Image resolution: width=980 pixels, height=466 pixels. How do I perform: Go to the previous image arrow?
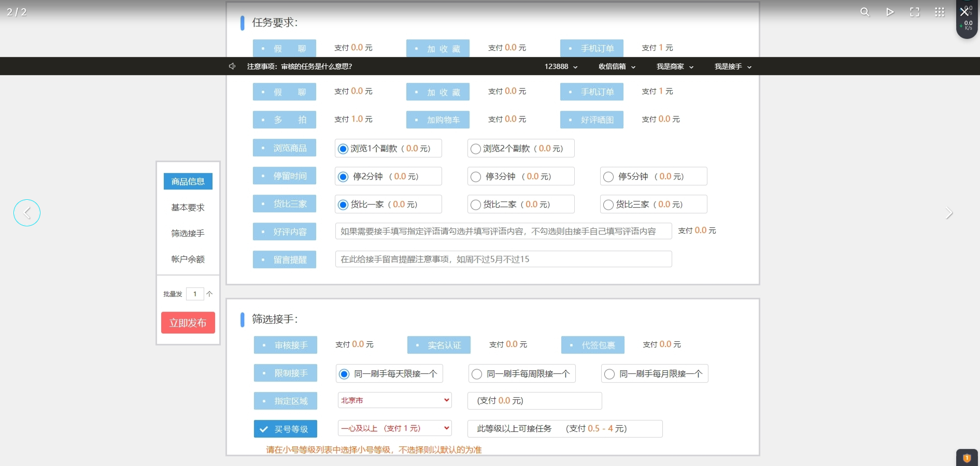tap(27, 213)
